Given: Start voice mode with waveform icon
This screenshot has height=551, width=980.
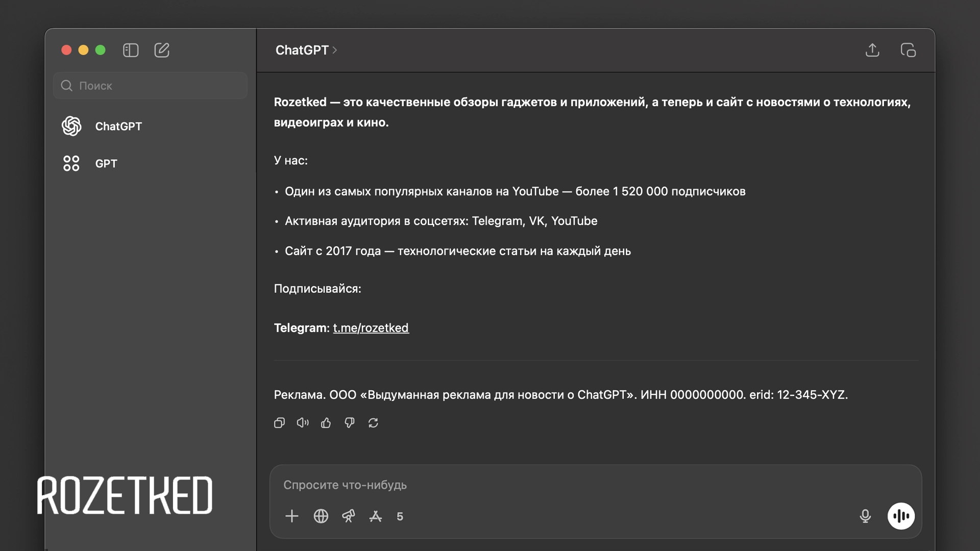Looking at the screenshot, I should [x=902, y=516].
